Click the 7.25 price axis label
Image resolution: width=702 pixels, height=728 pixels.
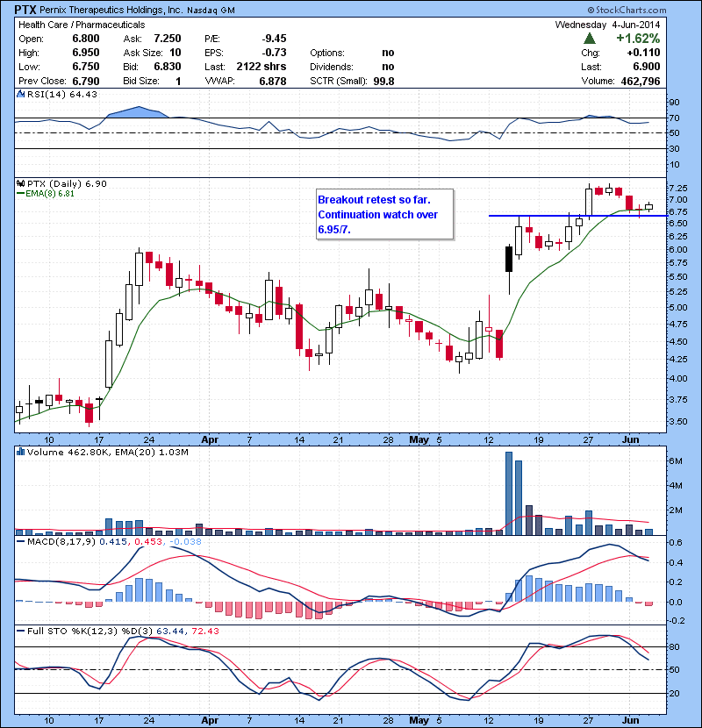tap(679, 188)
